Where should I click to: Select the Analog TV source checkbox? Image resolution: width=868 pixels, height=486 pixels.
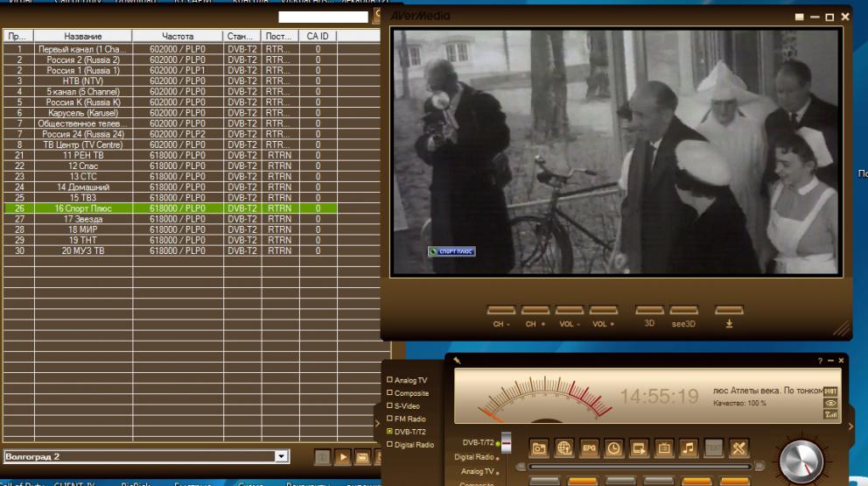pyautogui.click(x=390, y=381)
